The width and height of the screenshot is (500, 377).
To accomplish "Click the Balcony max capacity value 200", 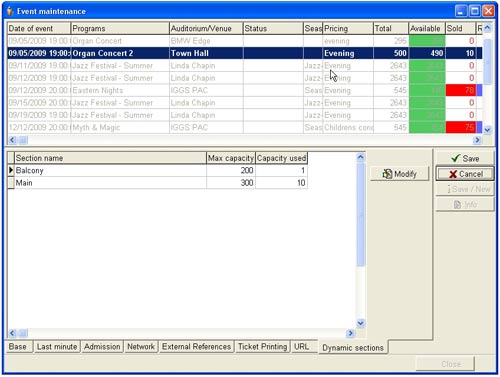I will [231, 170].
